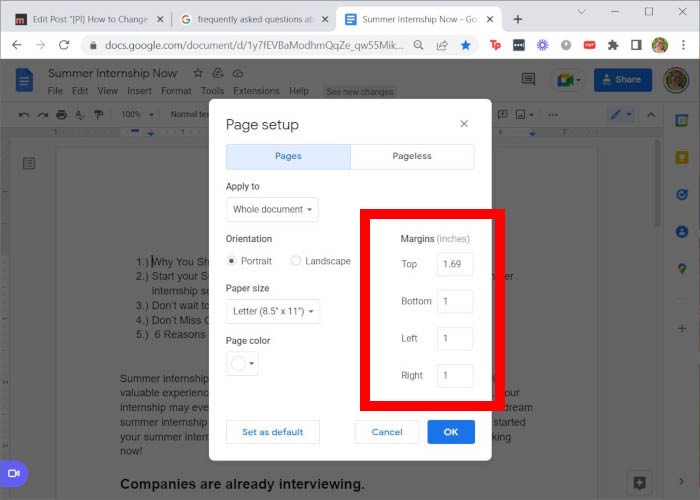Image resolution: width=700 pixels, height=500 pixels.
Task: Open the Apply to Whole document dropdown
Action: (272, 209)
